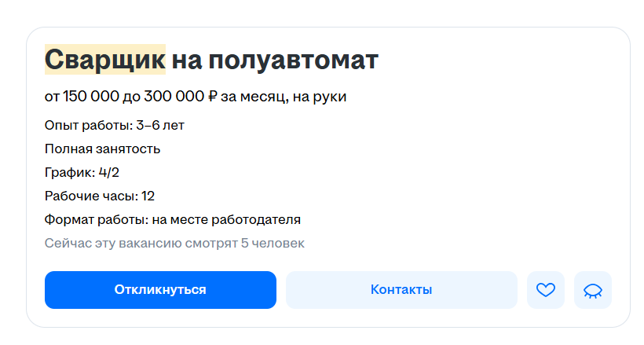644x345 pixels.
Task: Click the ruble sign in the salary
Action: click(x=212, y=97)
